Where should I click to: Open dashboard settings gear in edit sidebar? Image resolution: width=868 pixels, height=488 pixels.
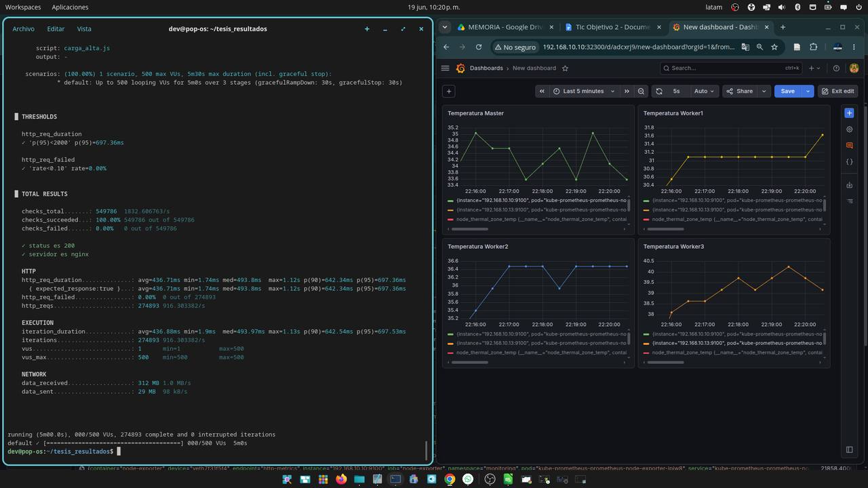849,129
